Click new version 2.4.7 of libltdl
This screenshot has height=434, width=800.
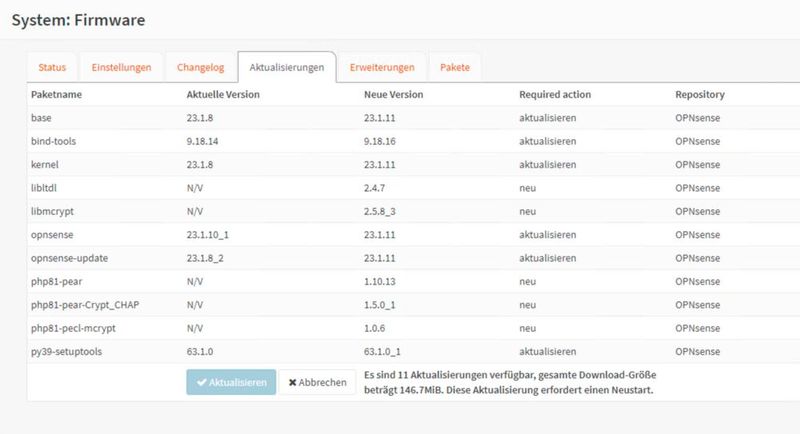coord(374,188)
